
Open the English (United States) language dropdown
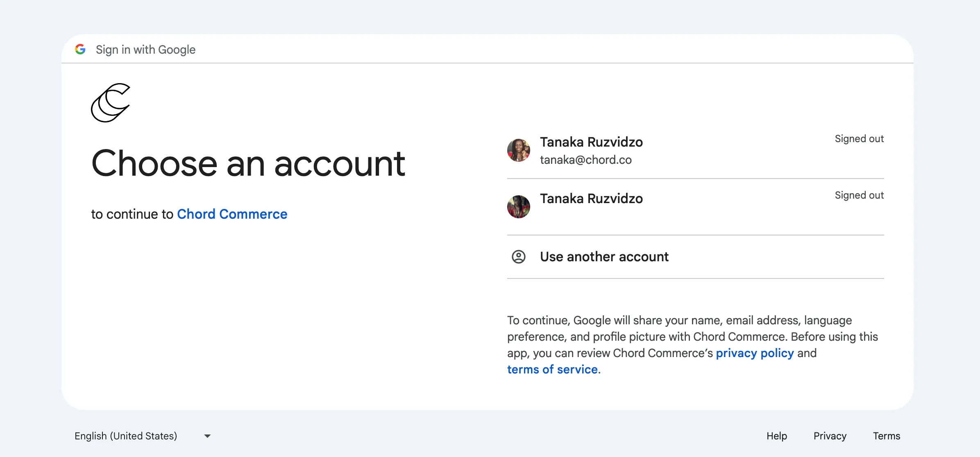[143, 436]
